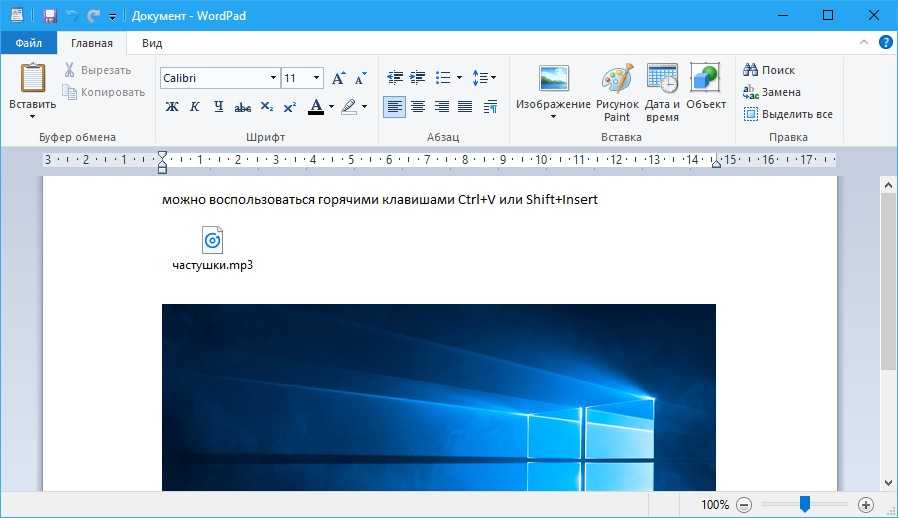Click the Замена replace button
This screenshot has height=518, width=898.
click(771, 92)
